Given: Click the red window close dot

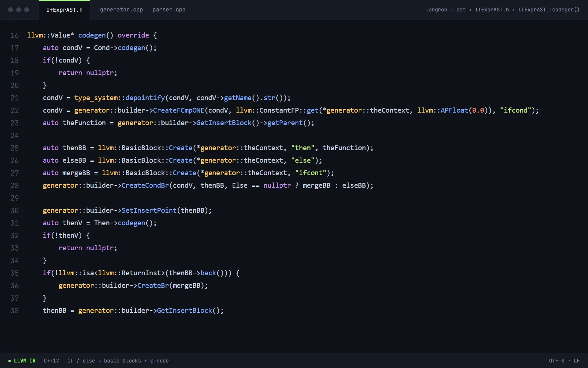Looking at the screenshot, I should 10,10.
